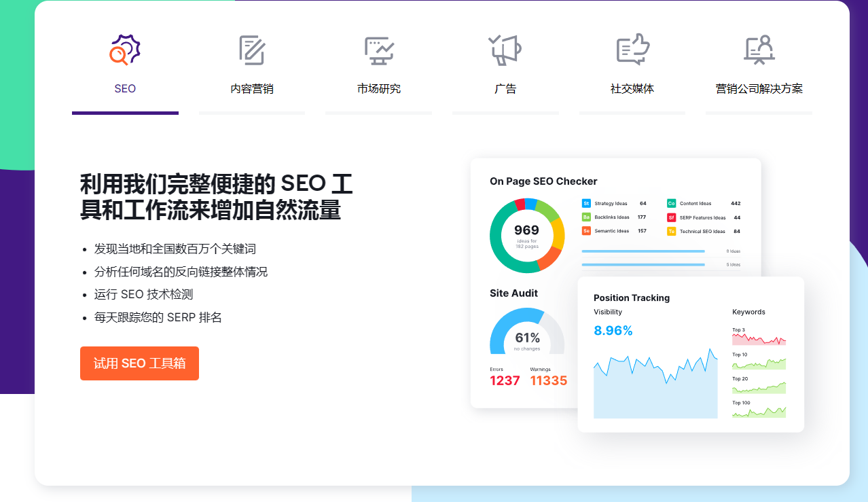
Task: Click the 5 ideas progress bar
Action: (643, 265)
